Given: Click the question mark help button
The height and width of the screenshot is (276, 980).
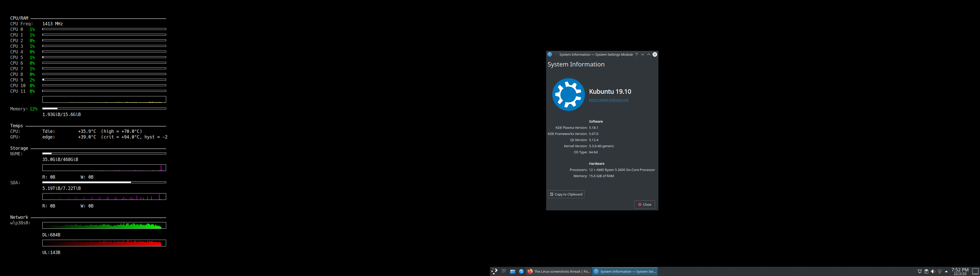Looking at the screenshot, I should (x=636, y=54).
